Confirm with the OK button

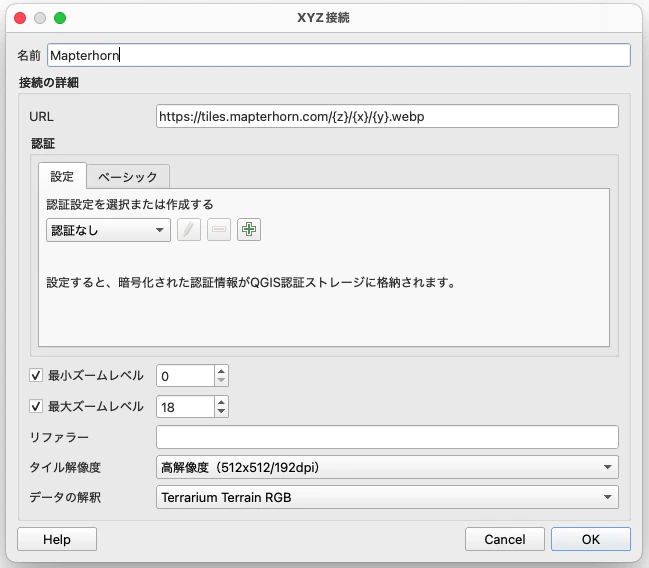coord(591,539)
